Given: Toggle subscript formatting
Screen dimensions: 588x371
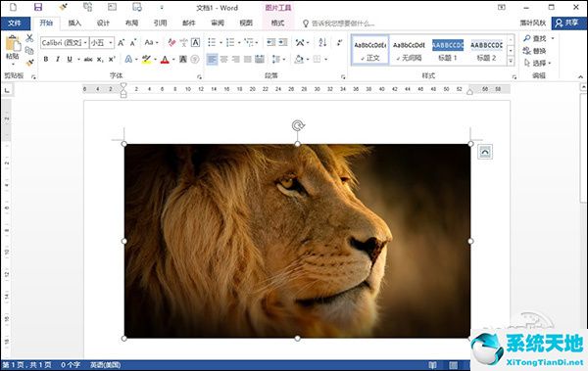Looking at the screenshot, I should [x=100, y=59].
